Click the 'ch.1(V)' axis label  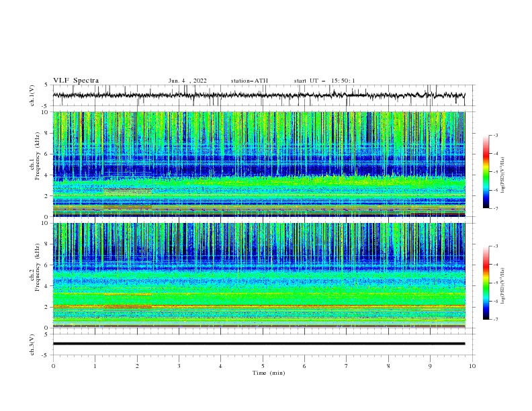coord(32,95)
